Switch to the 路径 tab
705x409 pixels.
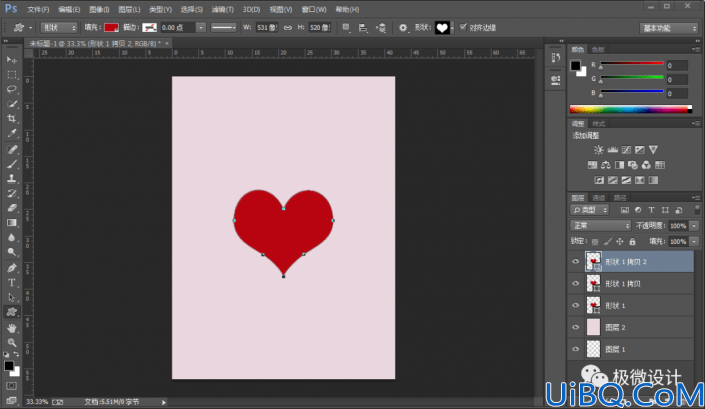pos(620,198)
